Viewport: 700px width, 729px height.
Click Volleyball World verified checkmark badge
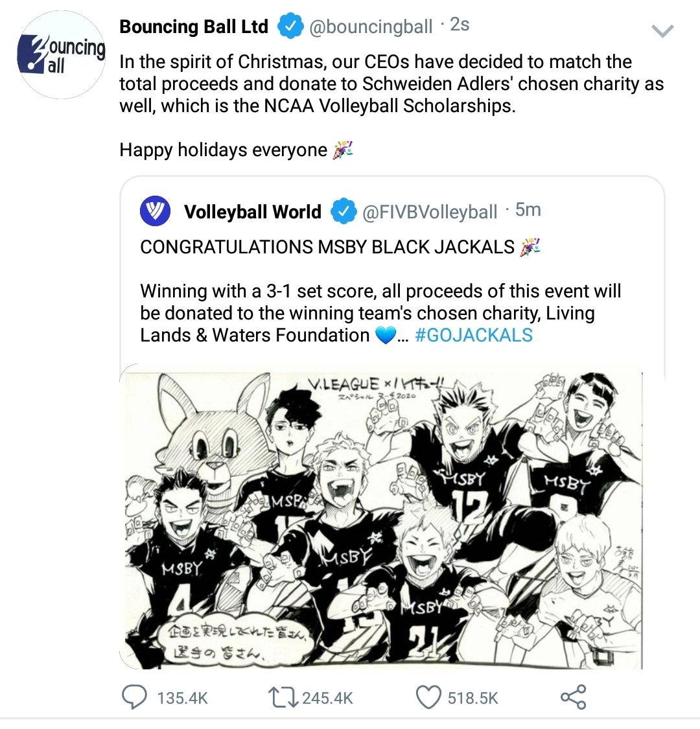point(344,211)
